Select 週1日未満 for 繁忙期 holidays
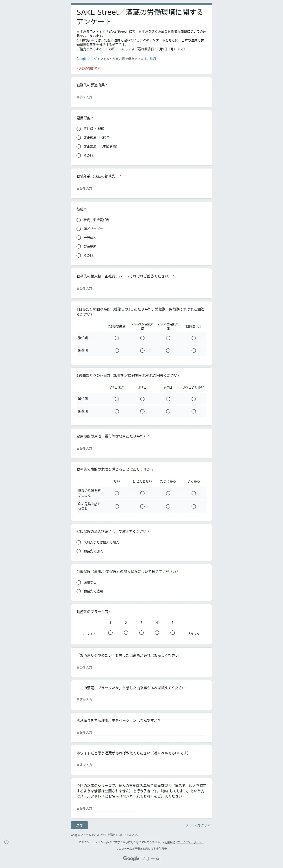The width and height of the screenshot is (283, 868). click(117, 399)
